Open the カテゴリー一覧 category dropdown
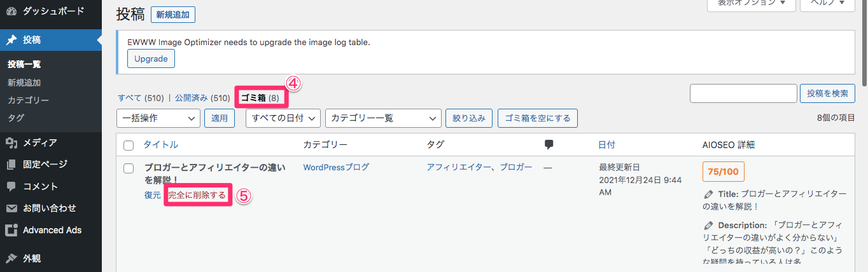868x272 pixels. (383, 118)
